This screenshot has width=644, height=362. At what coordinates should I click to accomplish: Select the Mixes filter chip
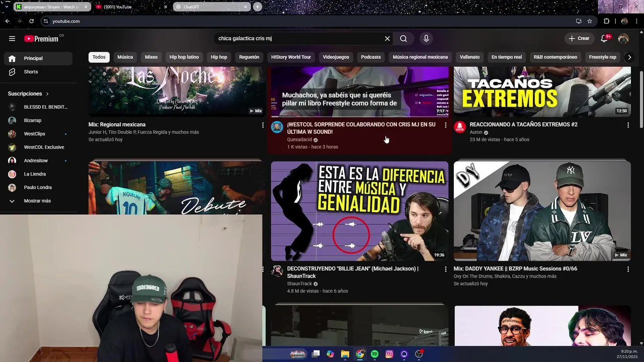click(x=151, y=57)
